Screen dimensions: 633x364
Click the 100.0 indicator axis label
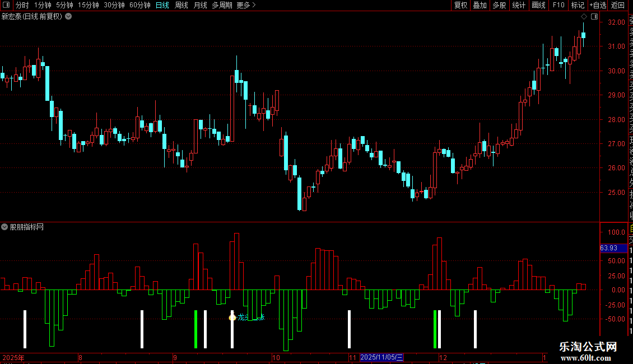[x=616, y=232]
